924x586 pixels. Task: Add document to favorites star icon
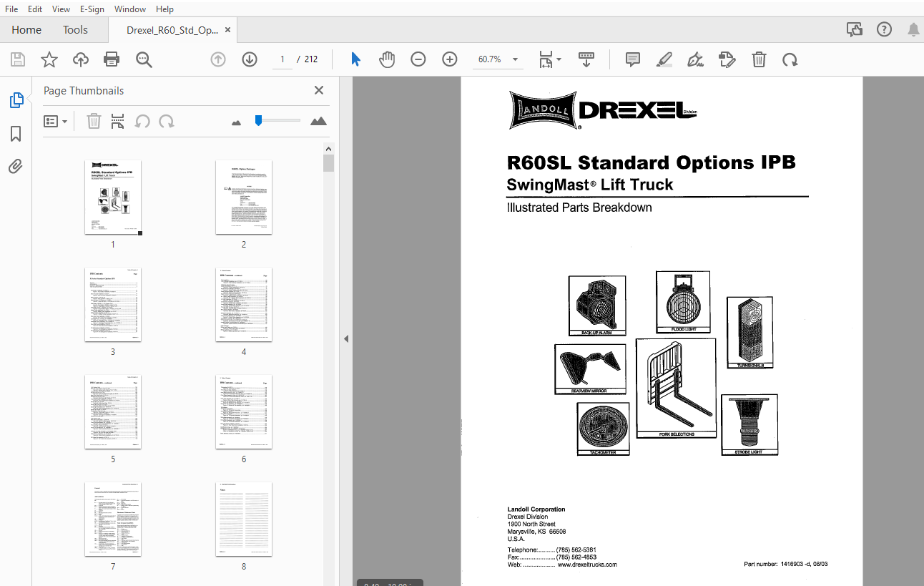pyautogui.click(x=49, y=59)
